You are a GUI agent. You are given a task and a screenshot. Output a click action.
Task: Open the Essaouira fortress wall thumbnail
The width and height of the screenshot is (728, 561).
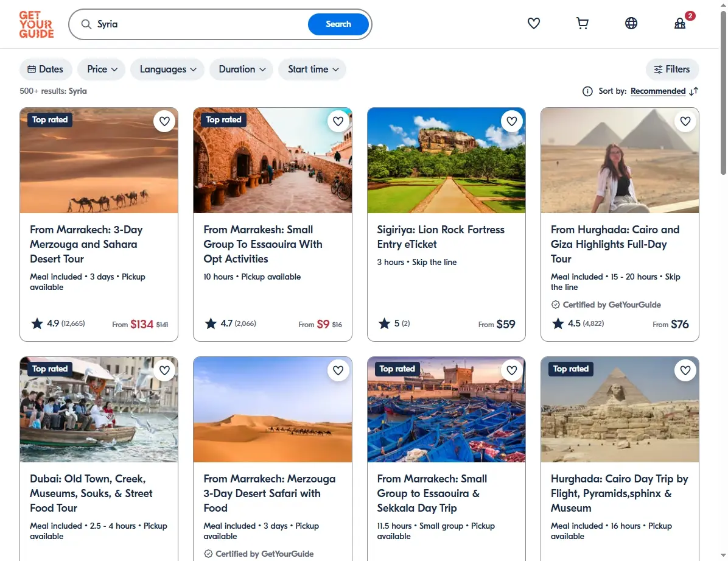(x=273, y=160)
